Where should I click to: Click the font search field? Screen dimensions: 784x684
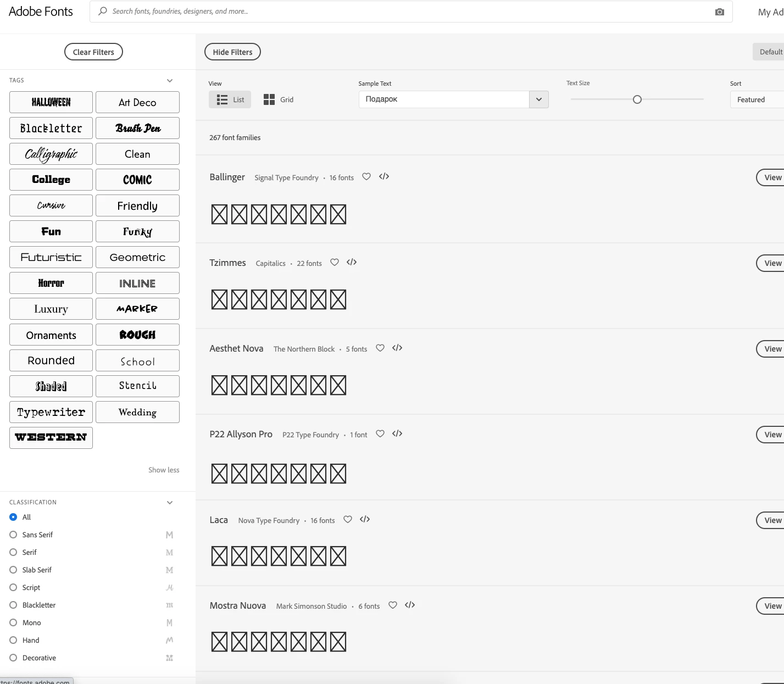click(x=411, y=12)
